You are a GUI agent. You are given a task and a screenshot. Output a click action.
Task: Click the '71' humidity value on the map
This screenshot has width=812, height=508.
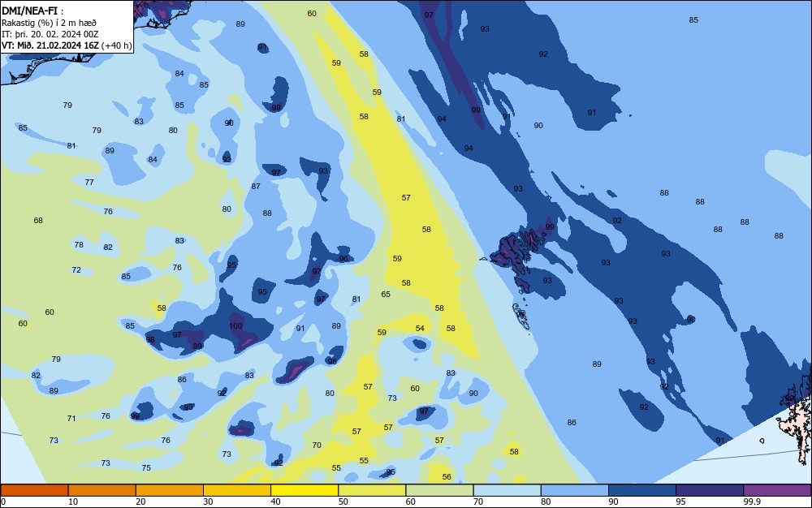(x=71, y=418)
